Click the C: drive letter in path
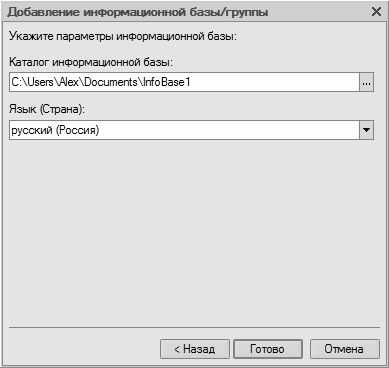 pos(16,82)
